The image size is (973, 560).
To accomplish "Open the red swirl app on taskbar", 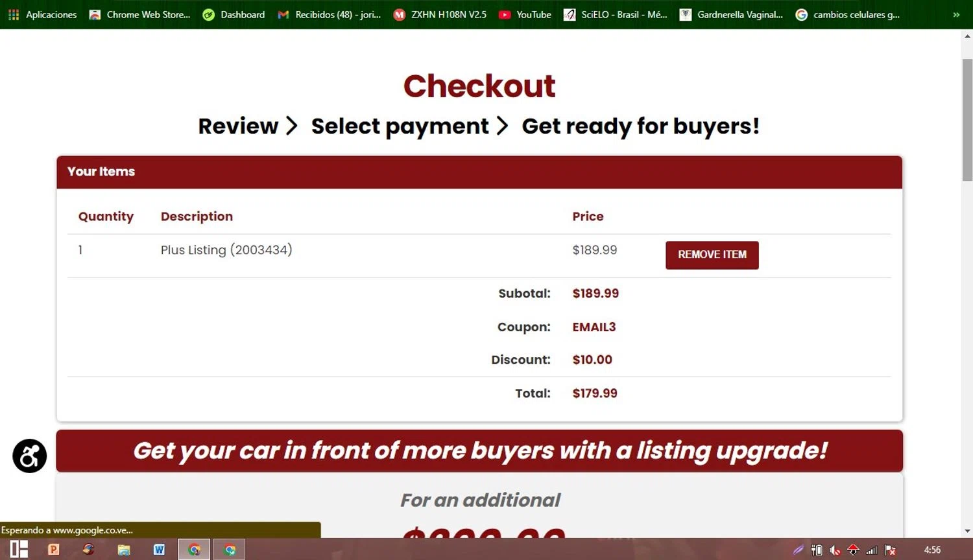I will 89,550.
